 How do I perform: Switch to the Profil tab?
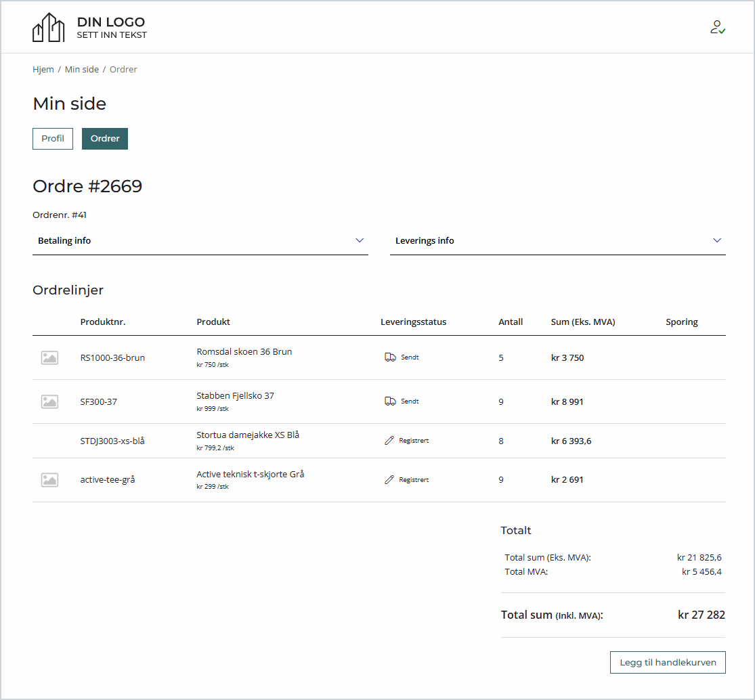53,139
